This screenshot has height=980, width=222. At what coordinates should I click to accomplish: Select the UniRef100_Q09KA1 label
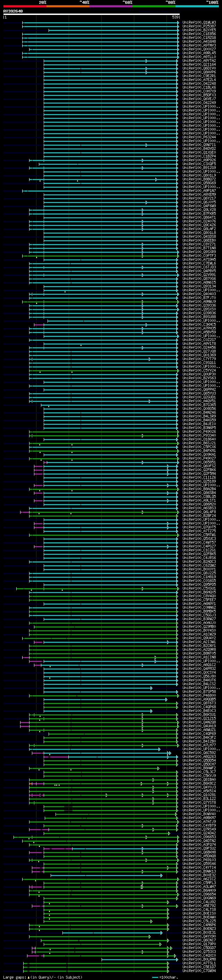coord(199,454)
